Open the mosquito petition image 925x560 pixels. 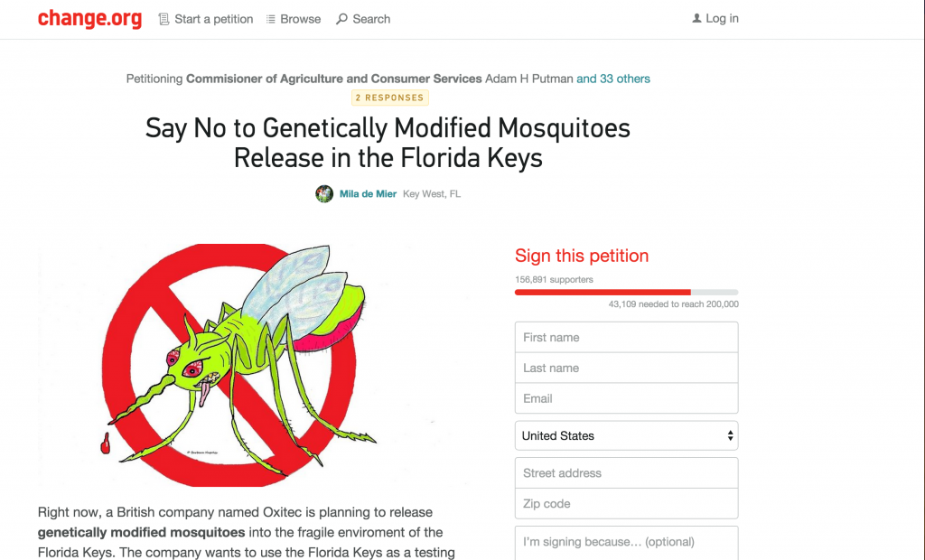253,365
